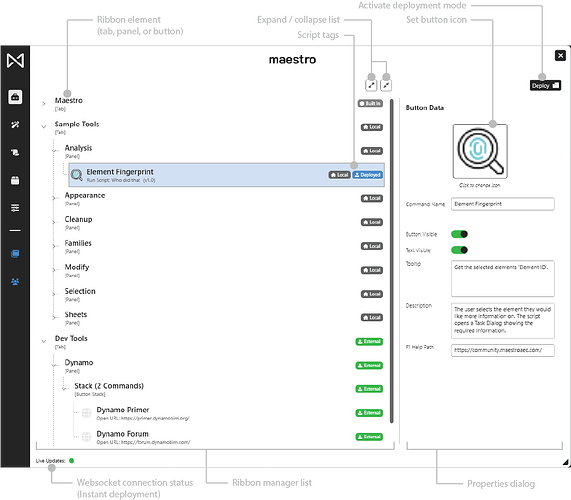Click the External tag on Dev Tools row
The image size is (571, 500).
[x=369, y=342]
